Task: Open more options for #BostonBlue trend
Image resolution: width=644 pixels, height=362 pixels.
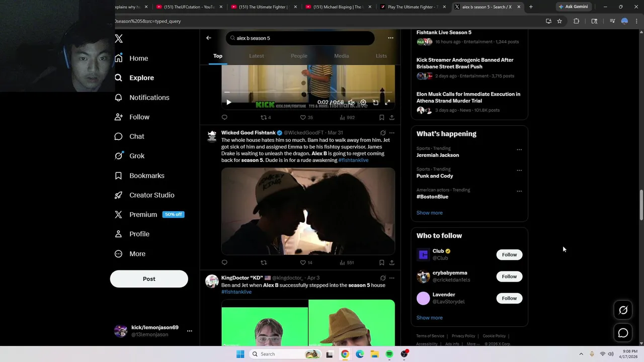Action: tap(519, 191)
